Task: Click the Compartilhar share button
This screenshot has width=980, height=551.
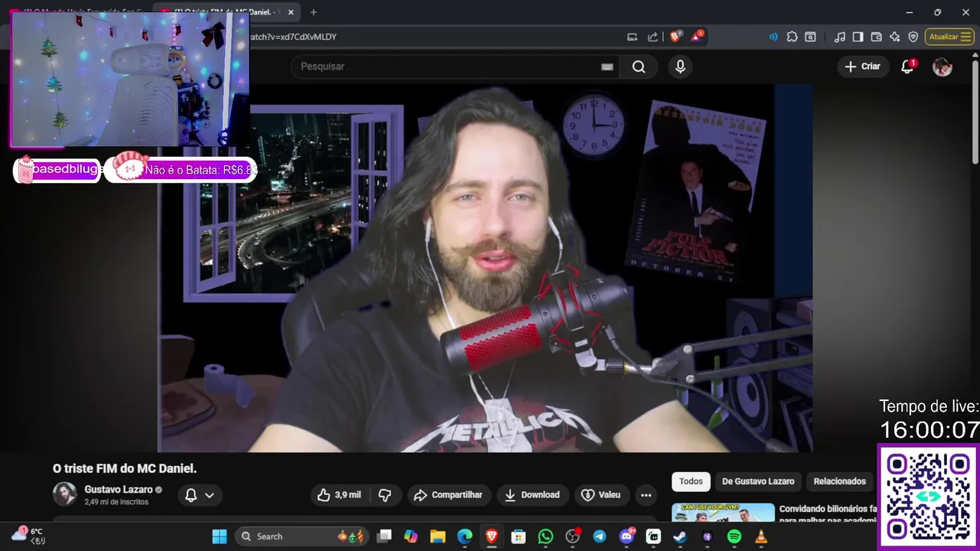Action: pyautogui.click(x=449, y=495)
